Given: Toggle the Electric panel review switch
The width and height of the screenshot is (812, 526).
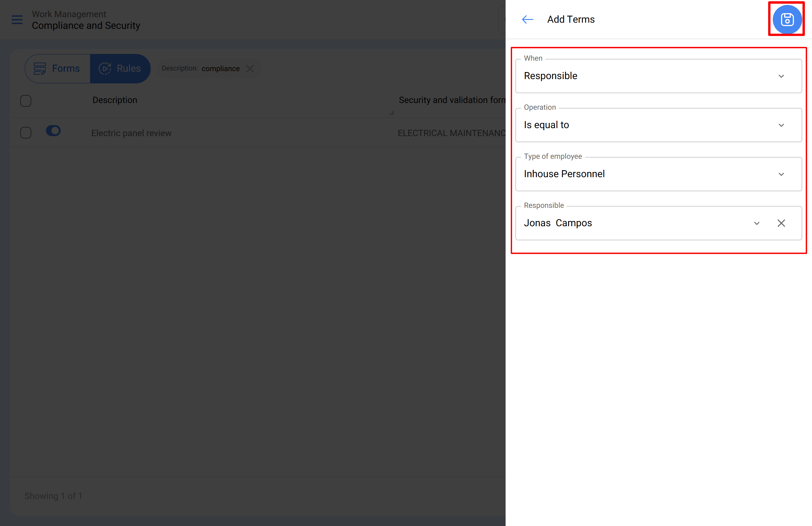Looking at the screenshot, I should pos(53,131).
